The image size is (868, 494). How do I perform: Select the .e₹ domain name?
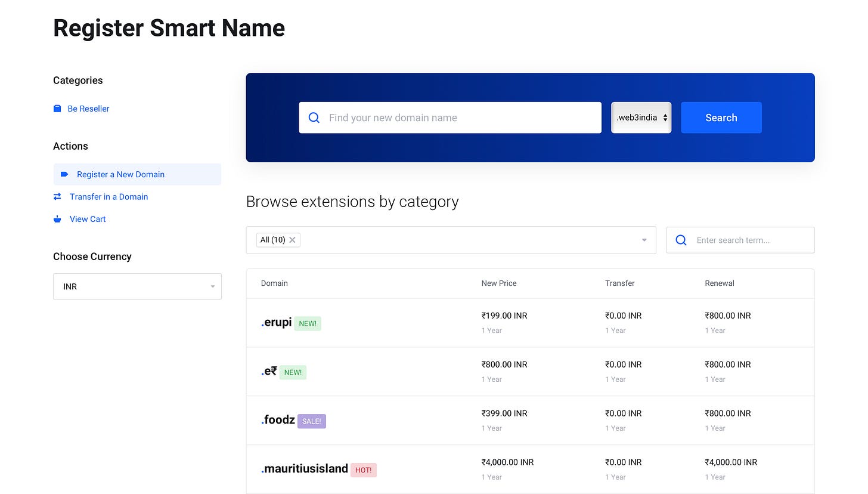pyautogui.click(x=269, y=371)
